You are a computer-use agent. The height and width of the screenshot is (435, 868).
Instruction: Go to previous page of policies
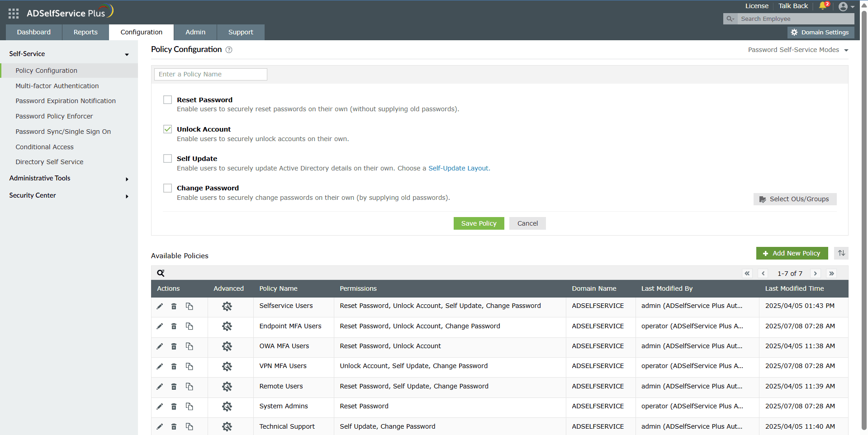pyautogui.click(x=764, y=274)
